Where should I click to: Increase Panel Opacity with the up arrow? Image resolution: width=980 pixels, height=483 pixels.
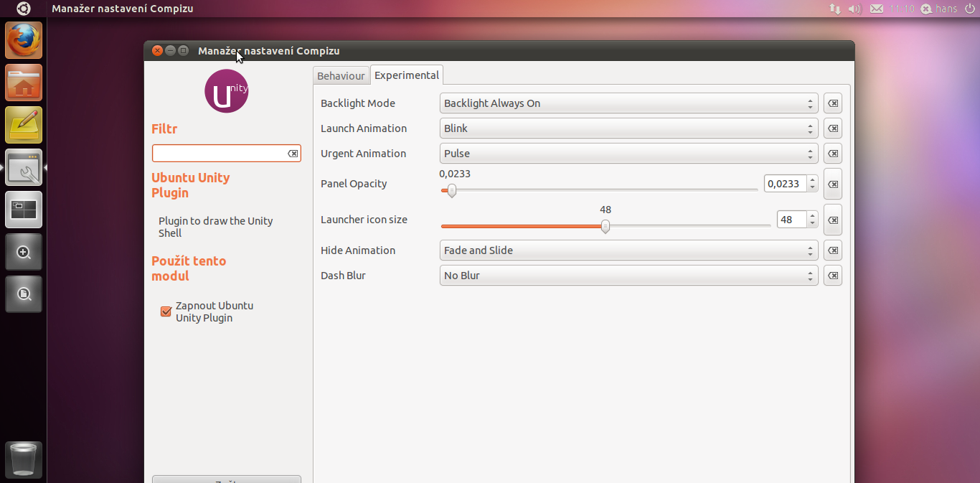tap(812, 180)
